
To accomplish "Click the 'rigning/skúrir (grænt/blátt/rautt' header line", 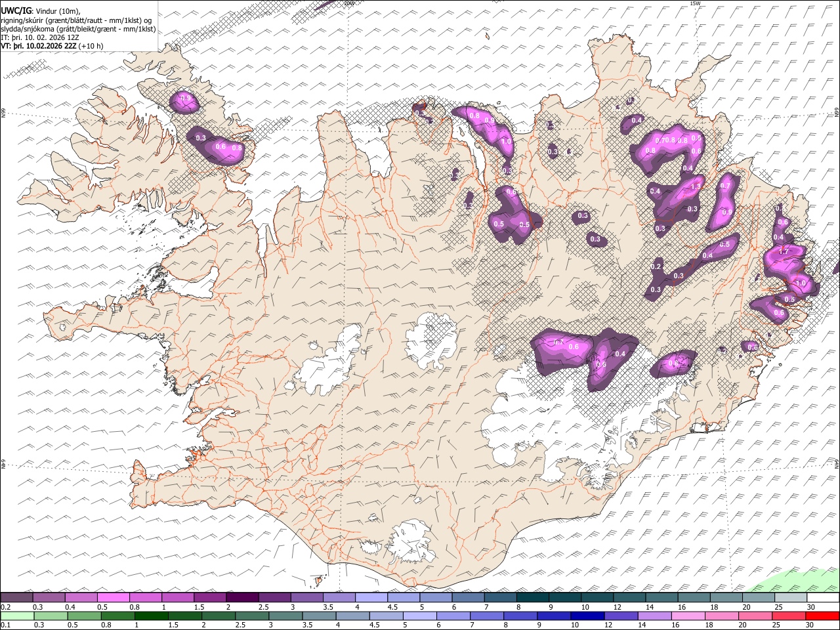I will (x=75, y=20).
